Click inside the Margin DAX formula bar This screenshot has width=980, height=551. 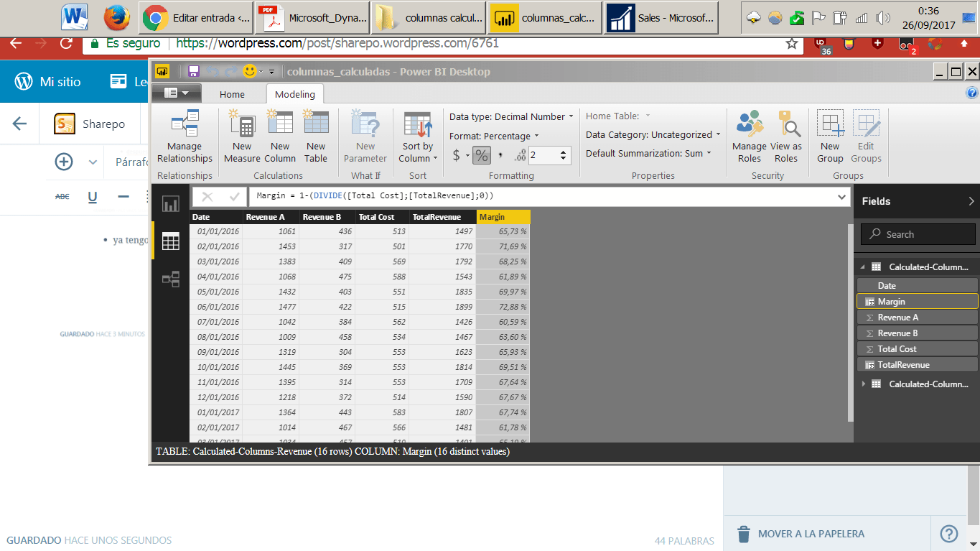tap(542, 196)
